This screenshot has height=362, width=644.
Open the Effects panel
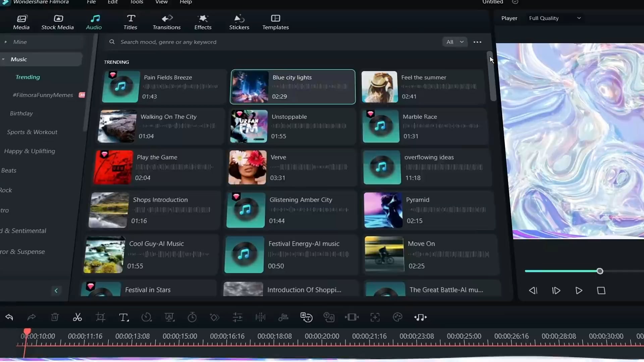tap(203, 22)
